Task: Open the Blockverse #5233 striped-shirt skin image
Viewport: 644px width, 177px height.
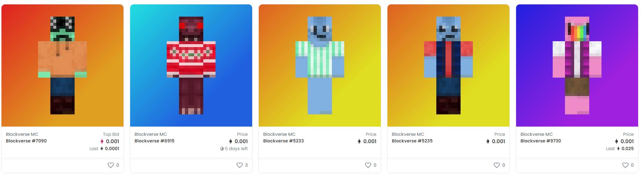Action: pos(320,66)
